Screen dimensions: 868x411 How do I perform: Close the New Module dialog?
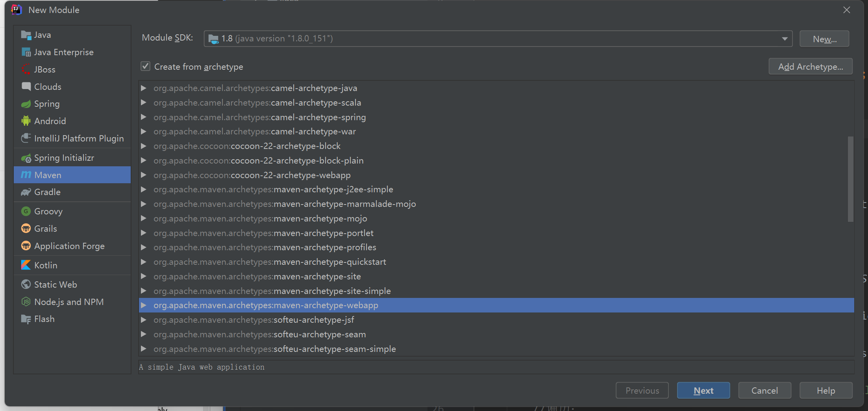pyautogui.click(x=846, y=10)
